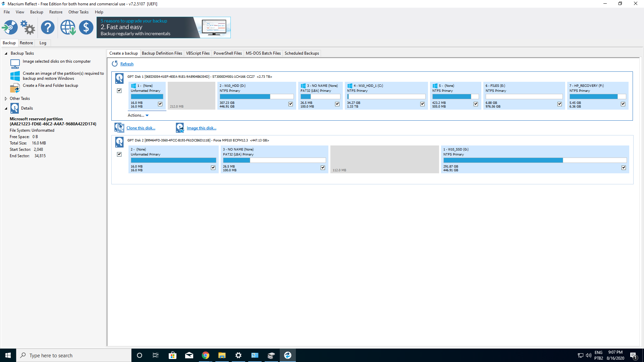Click the Image this disk icon
This screenshot has width=644, height=362.
click(x=180, y=128)
